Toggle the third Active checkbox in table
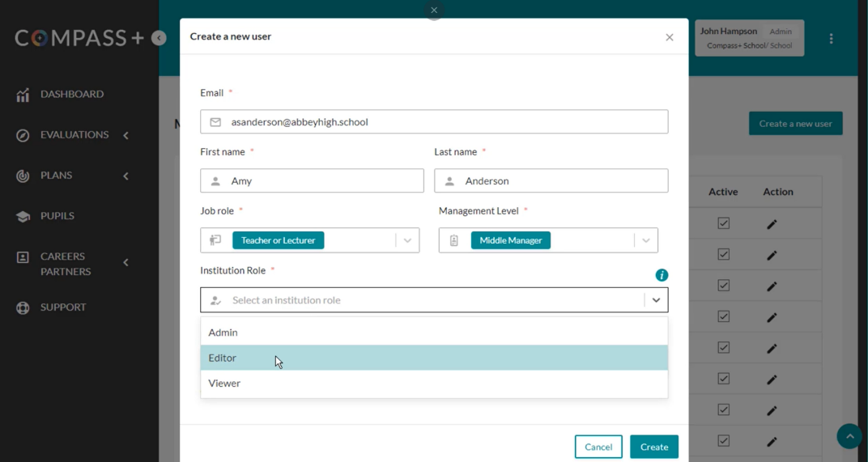The height and width of the screenshot is (462, 868). tap(723, 285)
